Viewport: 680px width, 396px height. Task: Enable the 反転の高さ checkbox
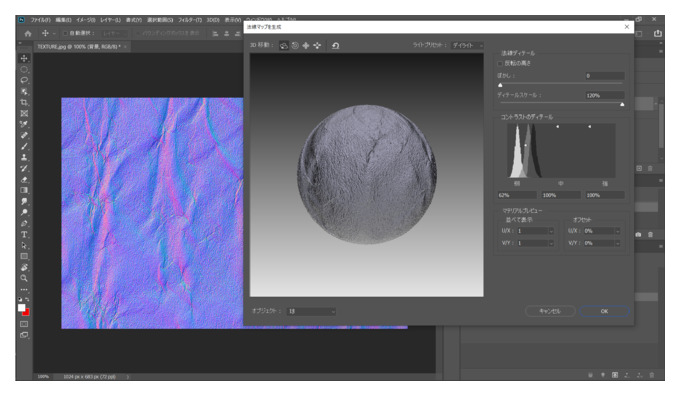(500, 63)
